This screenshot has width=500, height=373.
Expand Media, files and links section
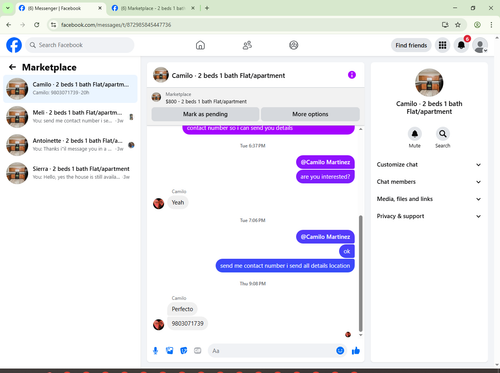[x=429, y=199]
